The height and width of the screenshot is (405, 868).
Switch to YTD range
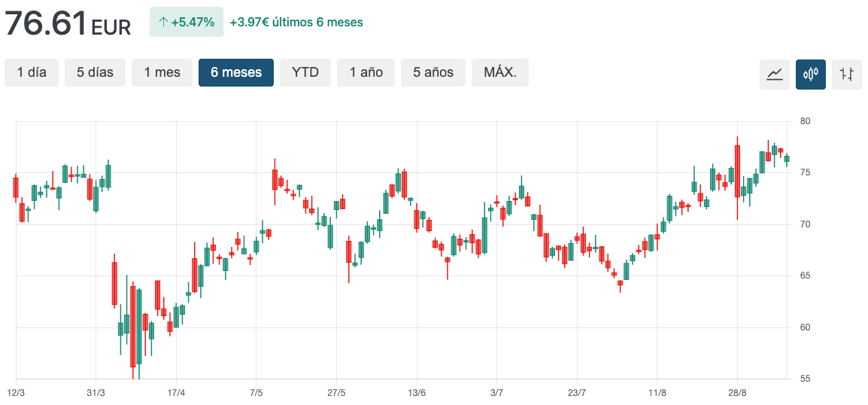(305, 72)
